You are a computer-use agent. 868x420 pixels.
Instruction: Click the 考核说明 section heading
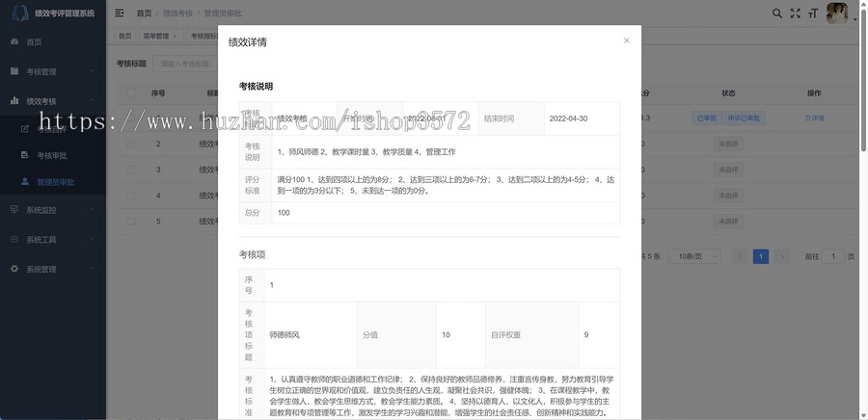[x=256, y=86]
